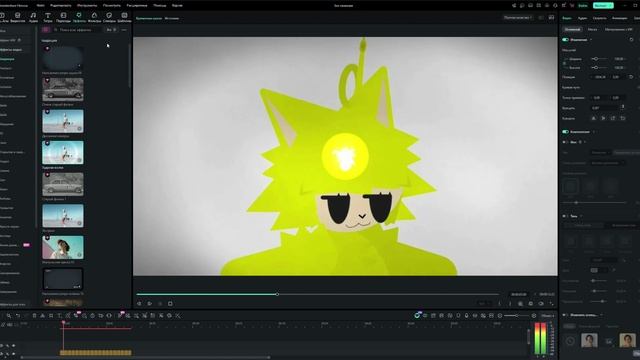Click the stop square button under preview

[x=170, y=304]
